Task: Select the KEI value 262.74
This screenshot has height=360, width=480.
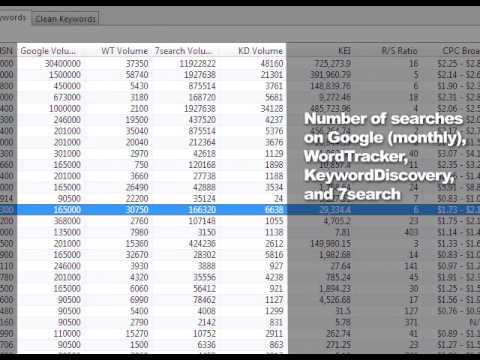Action: tap(338, 334)
